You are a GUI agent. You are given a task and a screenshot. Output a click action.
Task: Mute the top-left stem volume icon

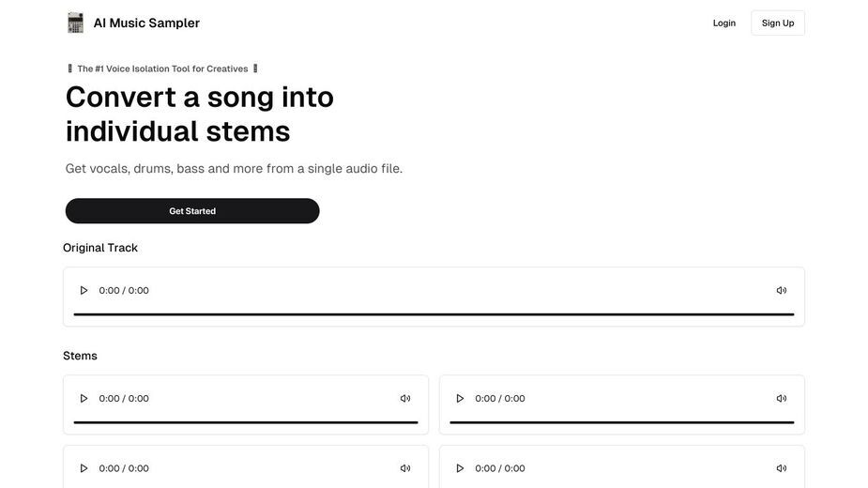pyautogui.click(x=405, y=398)
